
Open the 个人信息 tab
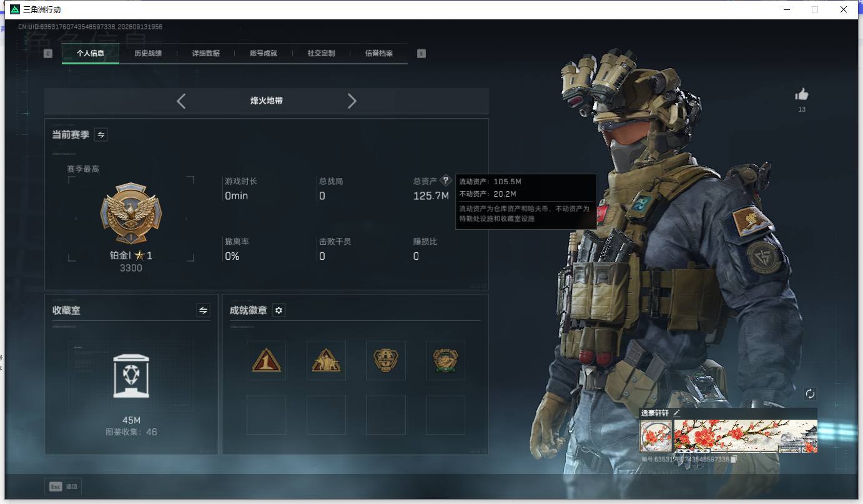coord(91,54)
